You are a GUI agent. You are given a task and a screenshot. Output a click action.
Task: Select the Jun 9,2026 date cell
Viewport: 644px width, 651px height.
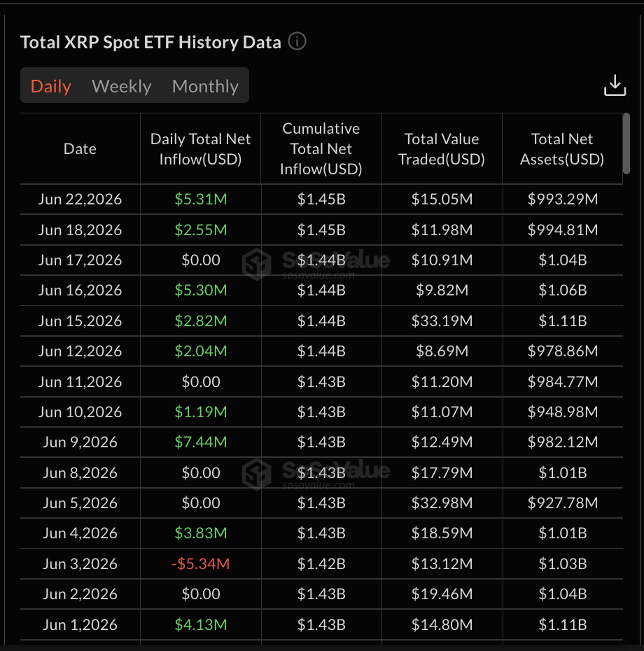pyautogui.click(x=80, y=442)
